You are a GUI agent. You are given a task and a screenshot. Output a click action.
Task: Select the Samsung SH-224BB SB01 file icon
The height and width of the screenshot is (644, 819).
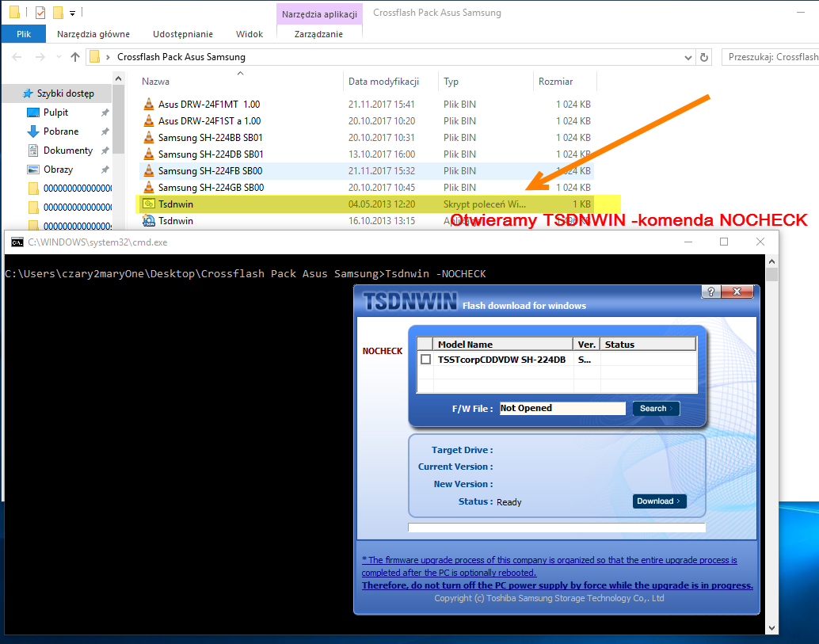pos(149,137)
